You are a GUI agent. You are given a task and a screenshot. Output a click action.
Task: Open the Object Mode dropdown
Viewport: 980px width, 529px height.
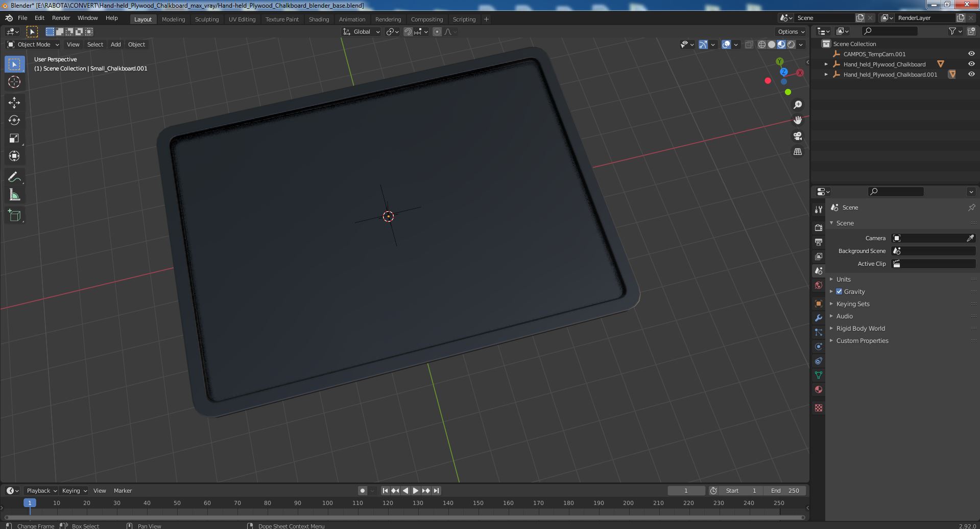click(x=33, y=44)
